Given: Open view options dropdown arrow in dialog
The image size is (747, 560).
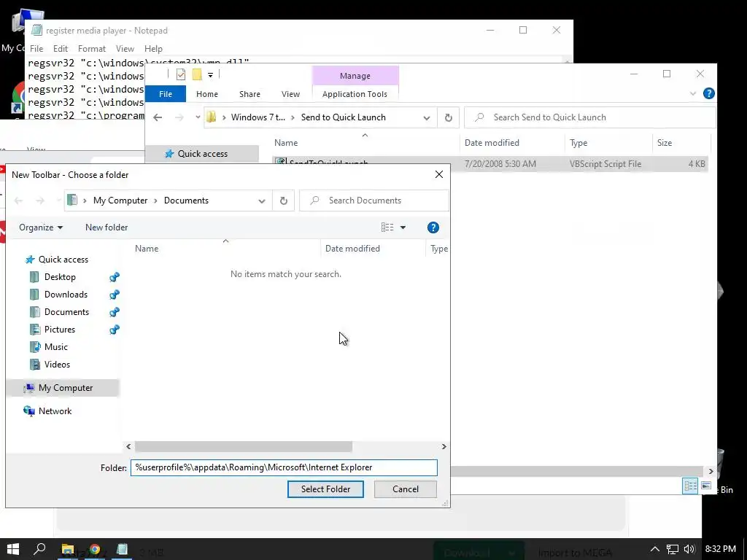Looking at the screenshot, I should [x=403, y=227].
